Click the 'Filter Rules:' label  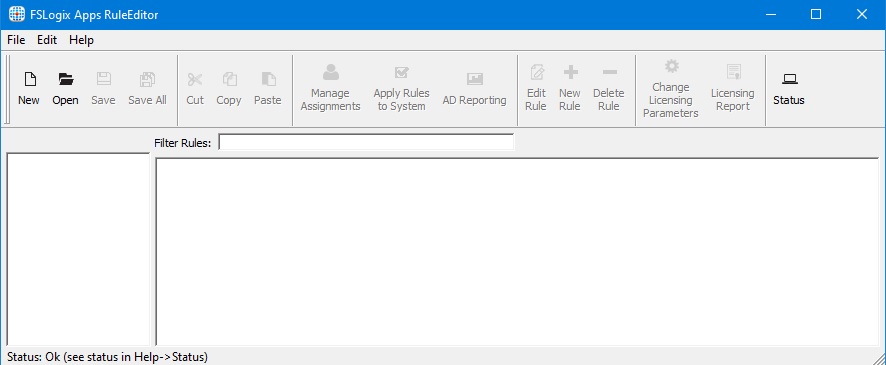pyautogui.click(x=183, y=143)
